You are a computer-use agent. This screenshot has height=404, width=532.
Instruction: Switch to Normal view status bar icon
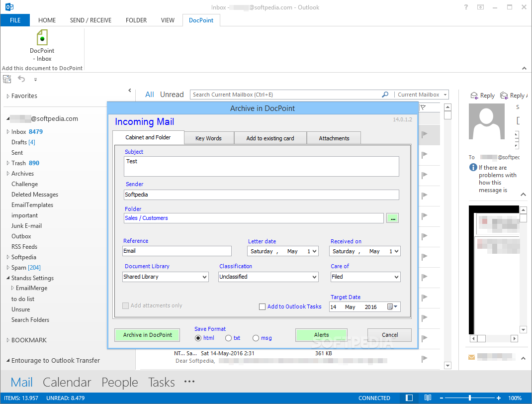(x=409, y=398)
